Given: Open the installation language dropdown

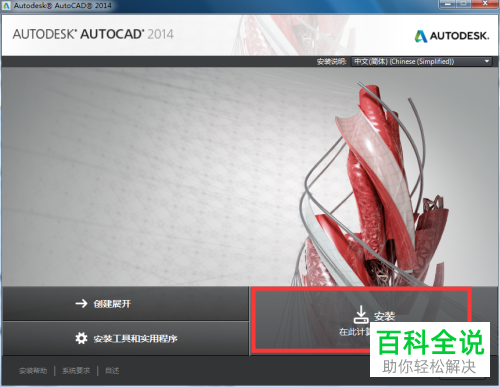Looking at the screenshot, I should pos(421,61).
